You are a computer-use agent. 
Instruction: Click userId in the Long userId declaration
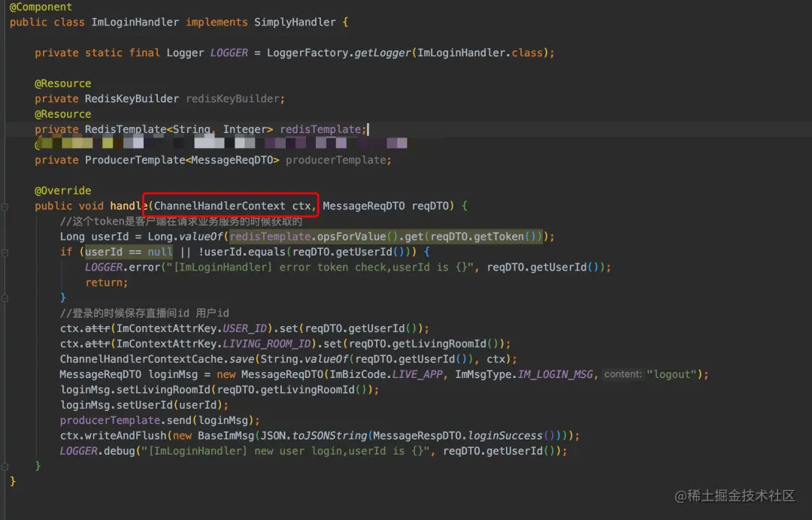(110, 237)
